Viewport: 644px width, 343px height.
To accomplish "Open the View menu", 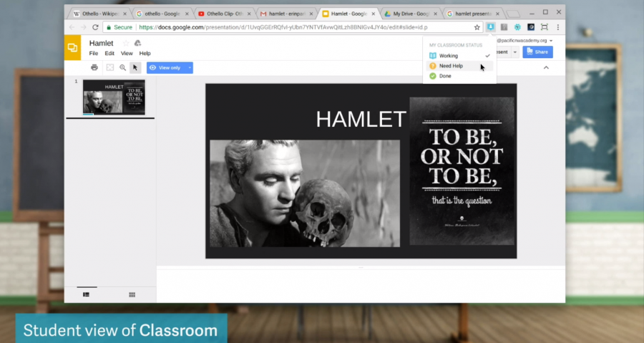I will point(127,54).
